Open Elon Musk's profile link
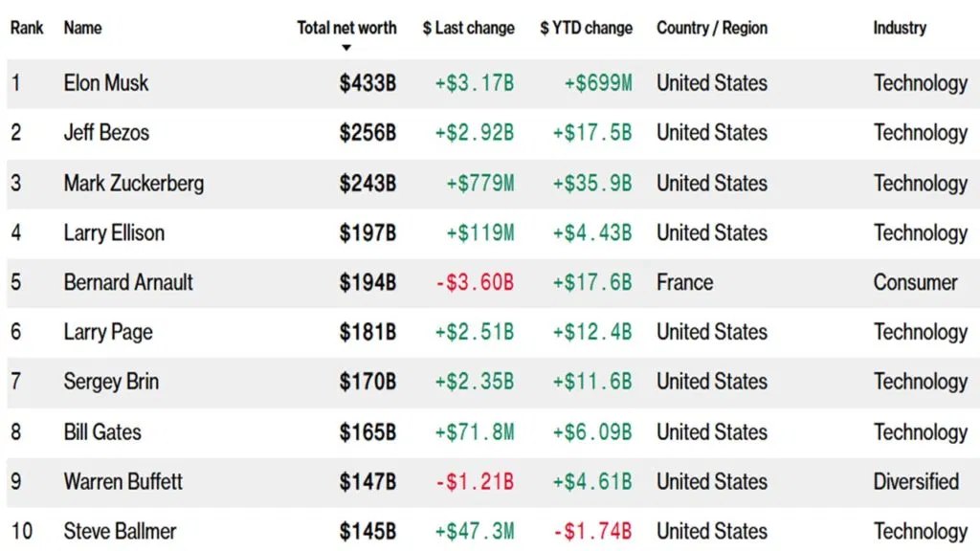The height and width of the screenshot is (551, 980). pyautogui.click(x=106, y=83)
